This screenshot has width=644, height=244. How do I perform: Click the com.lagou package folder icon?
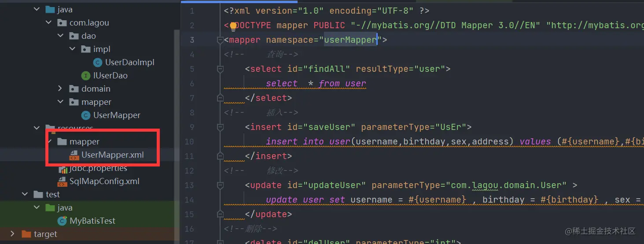(62, 22)
